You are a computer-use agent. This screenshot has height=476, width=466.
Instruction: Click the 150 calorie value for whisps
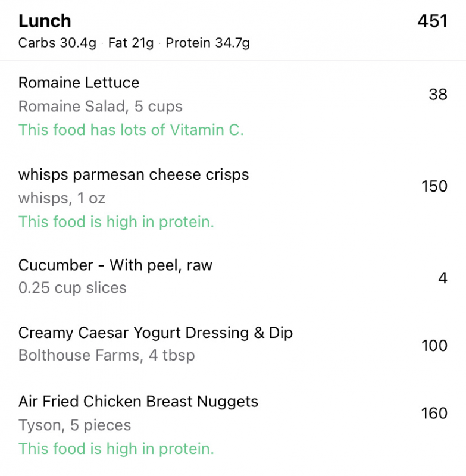434,186
